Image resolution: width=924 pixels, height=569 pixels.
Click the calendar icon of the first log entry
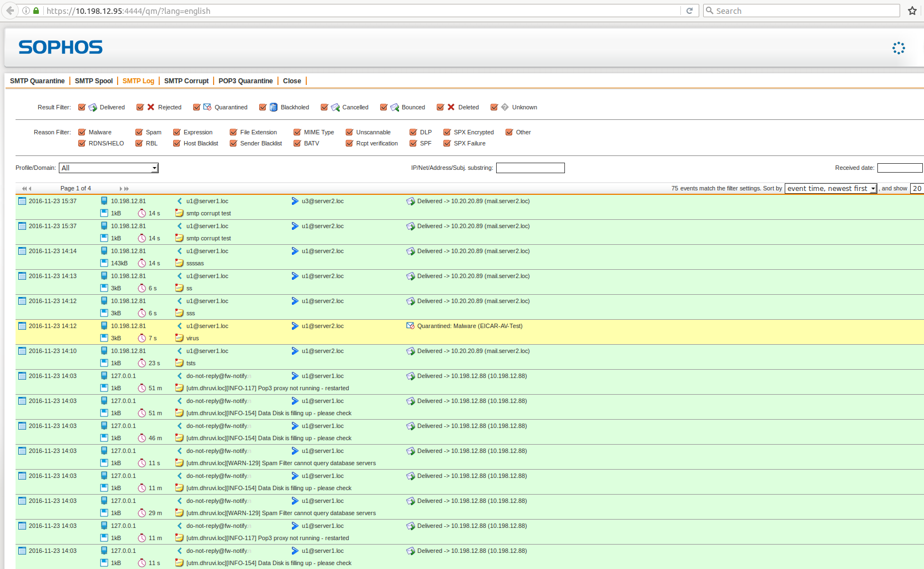tap(22, 201)
